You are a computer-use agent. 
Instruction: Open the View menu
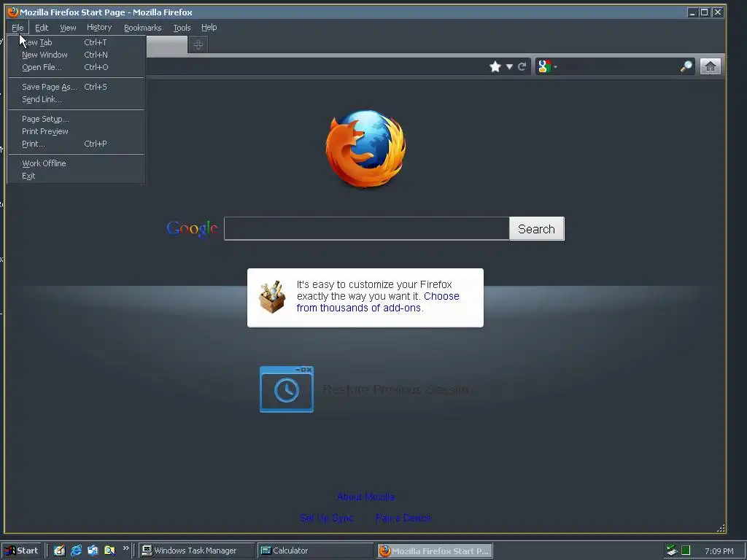(68, 28)
